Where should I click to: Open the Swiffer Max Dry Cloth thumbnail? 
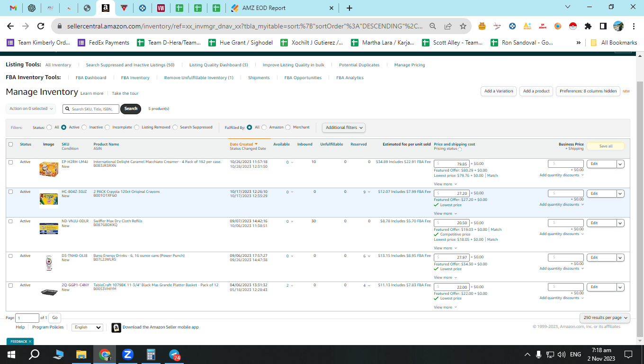click(x=49, y=228)
